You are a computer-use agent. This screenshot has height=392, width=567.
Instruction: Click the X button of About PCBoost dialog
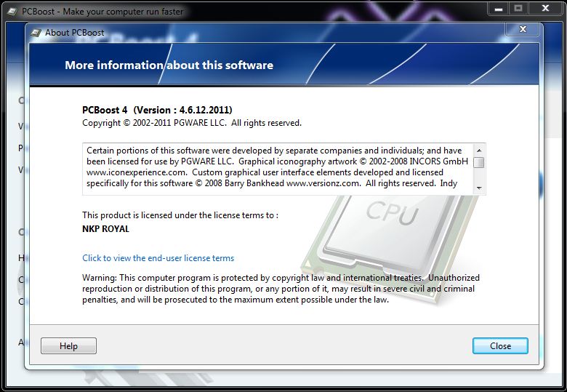click(x=523, y=29)
